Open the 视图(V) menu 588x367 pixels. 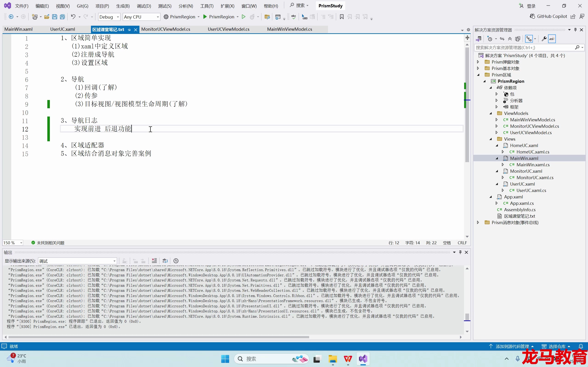[62, 6]
